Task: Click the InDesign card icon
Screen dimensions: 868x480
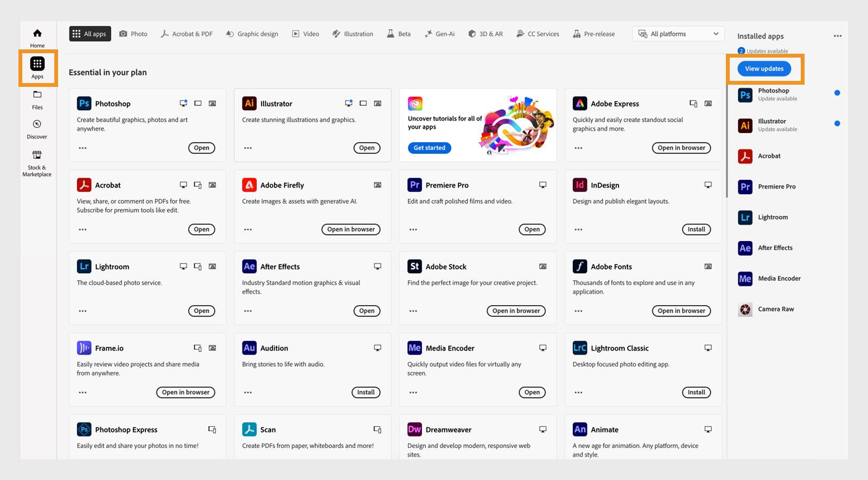Action: 580,185
